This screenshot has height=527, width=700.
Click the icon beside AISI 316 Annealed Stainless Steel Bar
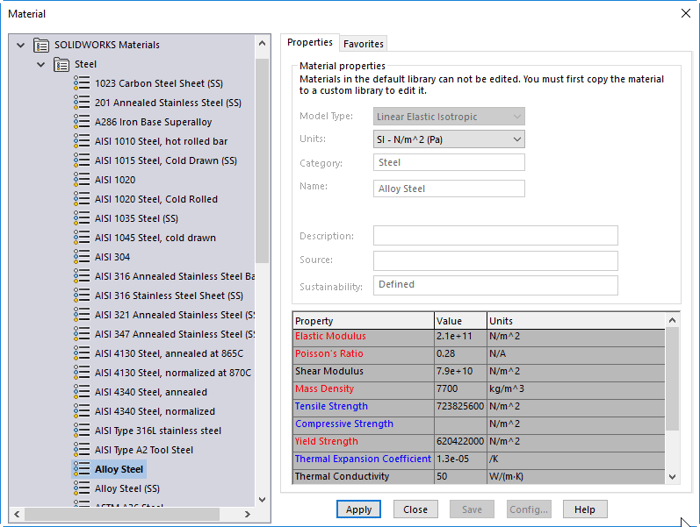82,276
